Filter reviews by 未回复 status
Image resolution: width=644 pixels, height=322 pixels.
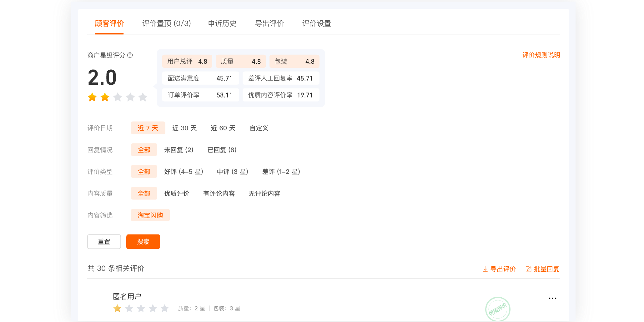[179, 150]
